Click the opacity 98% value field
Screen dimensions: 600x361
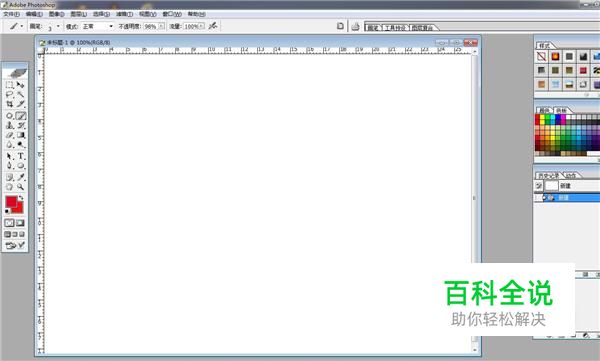[x=150, y=26]
